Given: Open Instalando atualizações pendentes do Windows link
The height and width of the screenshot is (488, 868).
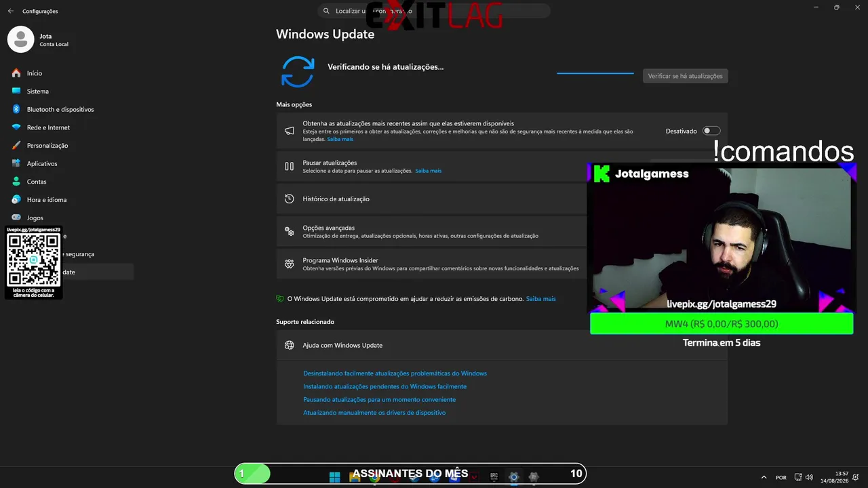Looking at the screenshot, I should coord(384,386).
